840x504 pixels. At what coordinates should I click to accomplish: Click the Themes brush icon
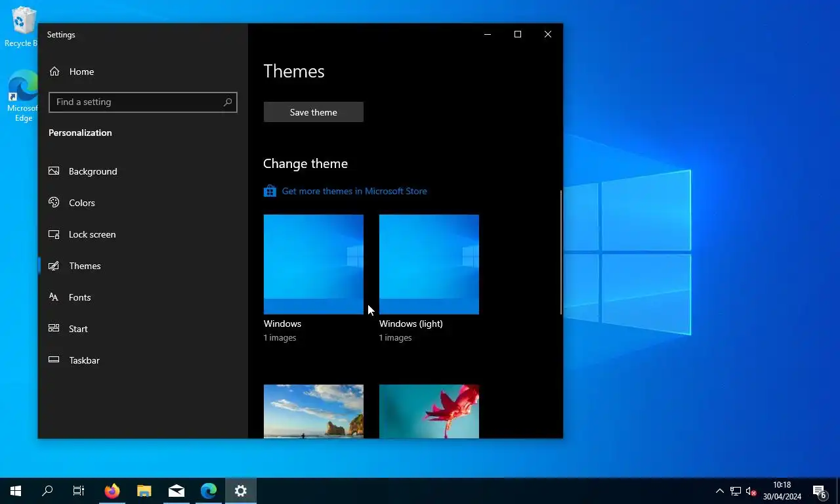pos(54,266)
